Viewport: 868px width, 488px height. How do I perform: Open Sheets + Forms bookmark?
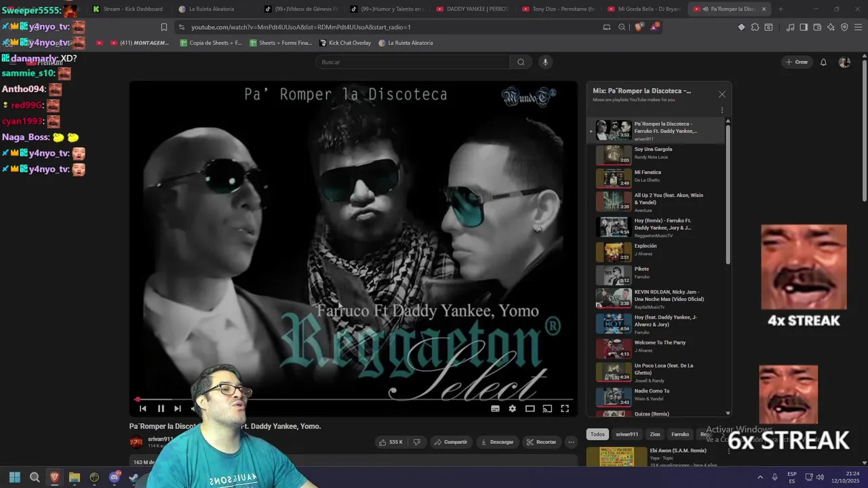pyautogui.click(x=281, y=43)
